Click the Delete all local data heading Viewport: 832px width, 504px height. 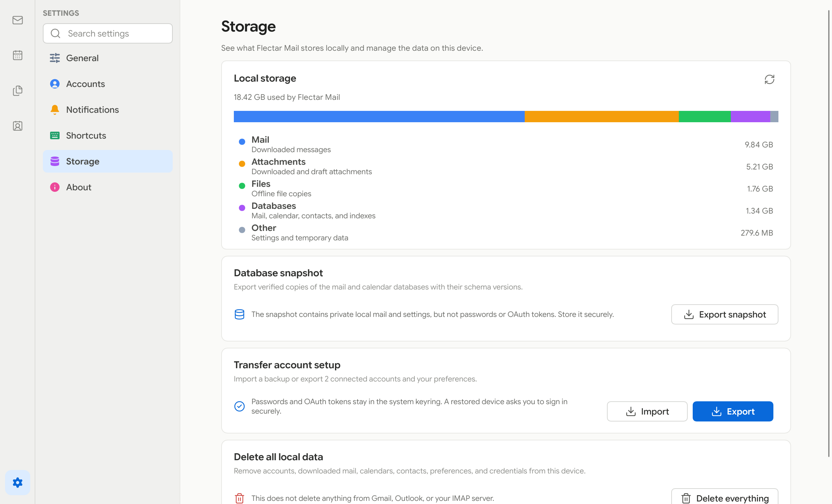[x=278, y=457]
